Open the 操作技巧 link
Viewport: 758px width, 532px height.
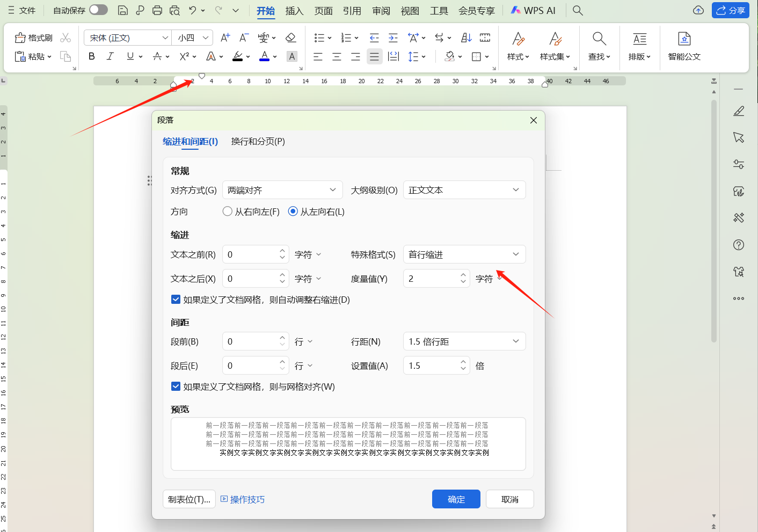click(243, 499)
